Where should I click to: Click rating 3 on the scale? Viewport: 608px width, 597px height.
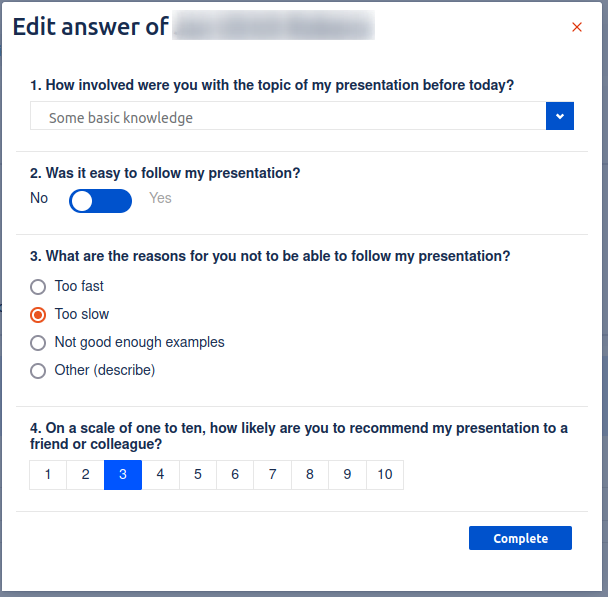click(123, 474)
